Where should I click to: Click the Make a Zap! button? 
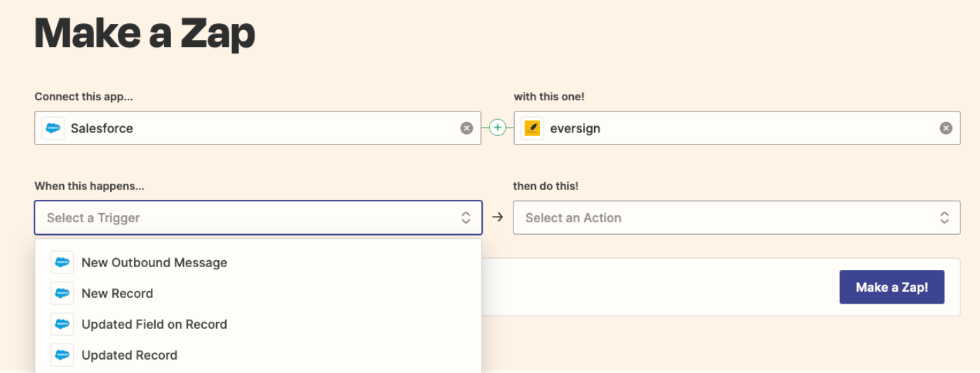pos(892,287)
